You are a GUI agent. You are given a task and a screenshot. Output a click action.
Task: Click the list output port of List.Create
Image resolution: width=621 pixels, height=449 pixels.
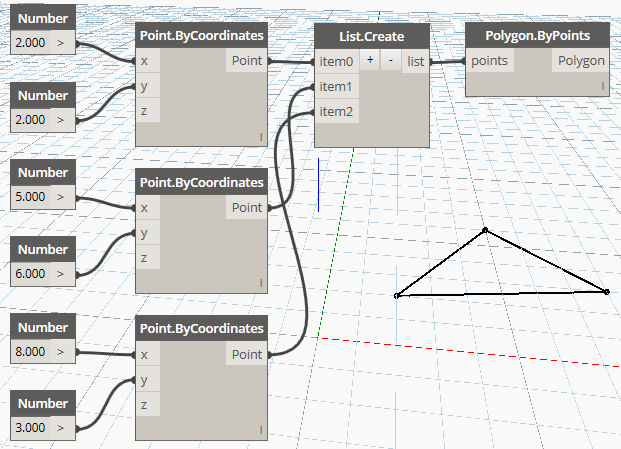415,61
